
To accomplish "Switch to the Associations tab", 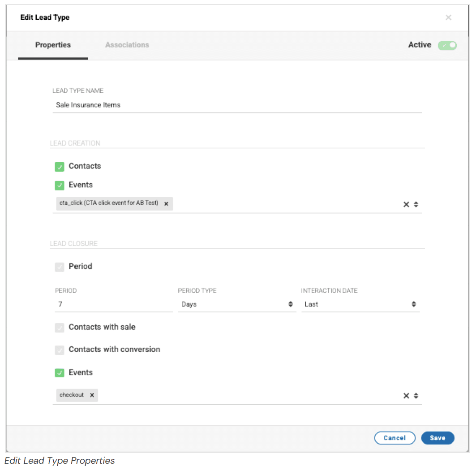I will [x=127, y=45].
